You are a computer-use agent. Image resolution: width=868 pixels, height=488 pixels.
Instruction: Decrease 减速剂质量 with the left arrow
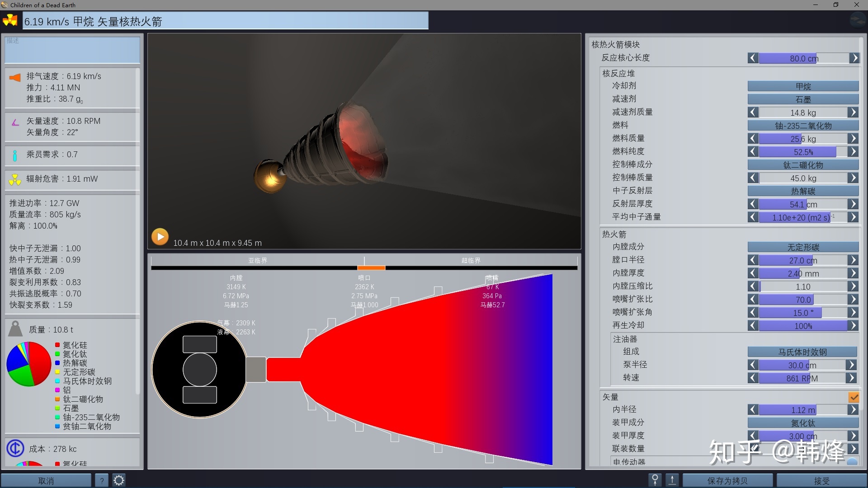[753, 112]
